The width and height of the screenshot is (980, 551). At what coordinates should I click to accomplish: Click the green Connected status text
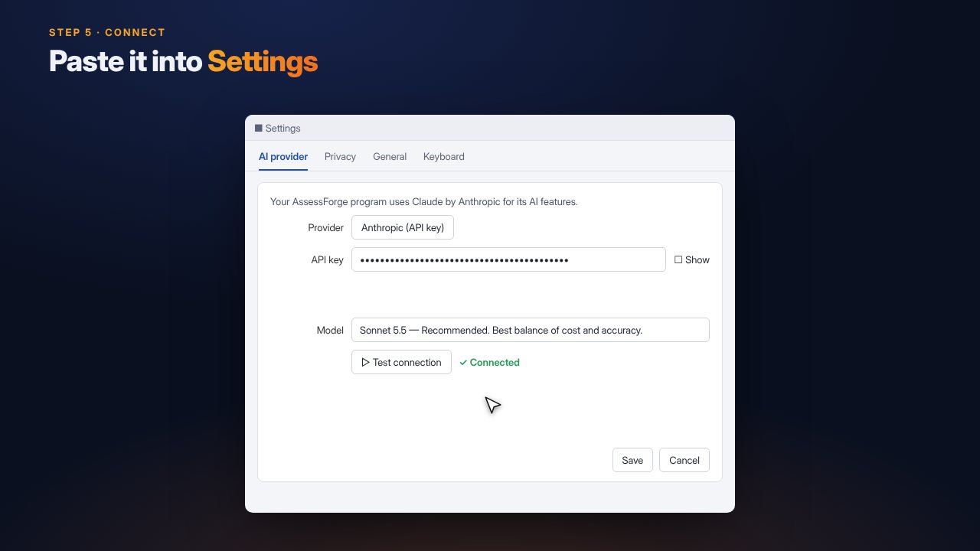(489, 362)
